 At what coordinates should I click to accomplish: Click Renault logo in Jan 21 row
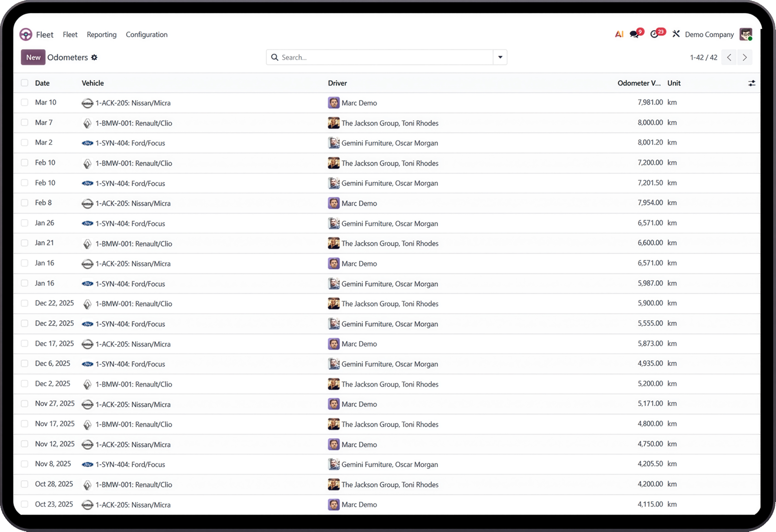tap(87, 244)
